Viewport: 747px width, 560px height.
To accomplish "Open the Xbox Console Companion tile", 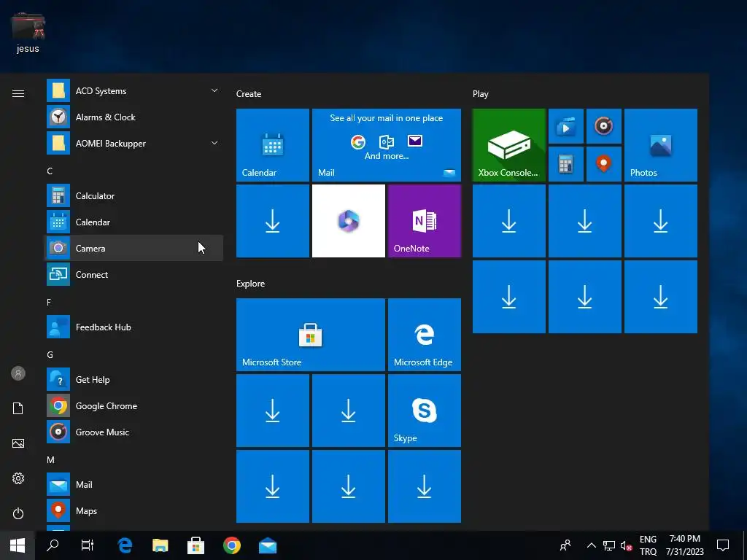I will pos(508,145).
